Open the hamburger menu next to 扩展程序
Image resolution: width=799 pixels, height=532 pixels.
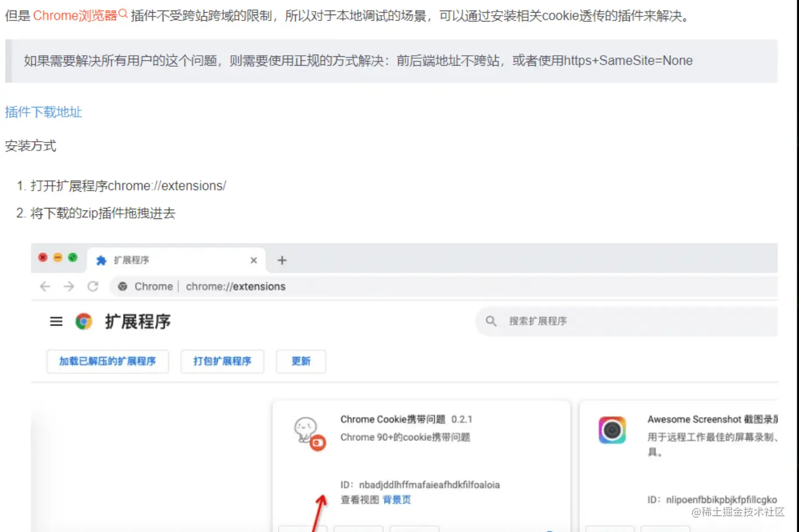[x=56, y=321]
